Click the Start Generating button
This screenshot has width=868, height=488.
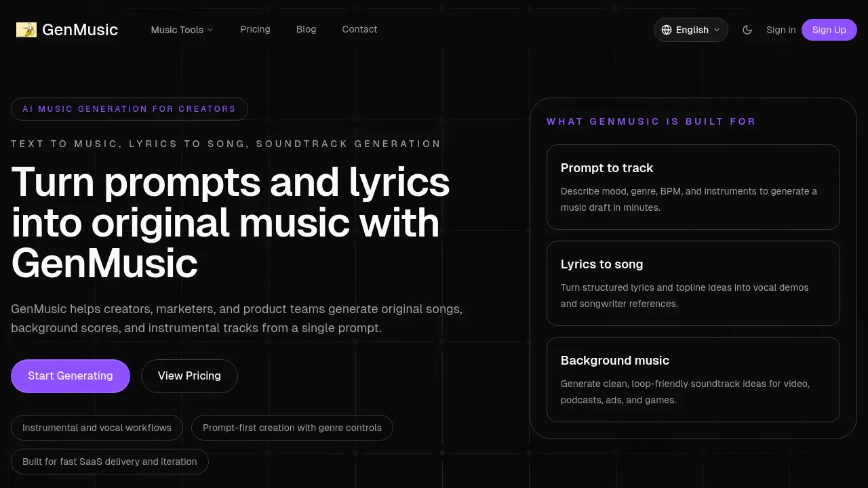pyautogui.click(x=71, y=376)
